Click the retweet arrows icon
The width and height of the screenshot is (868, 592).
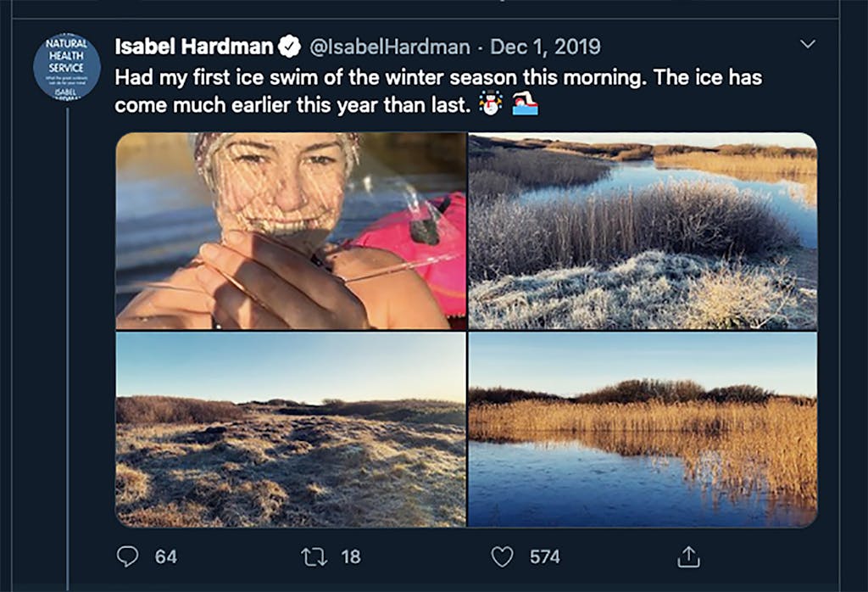(314, 556)
